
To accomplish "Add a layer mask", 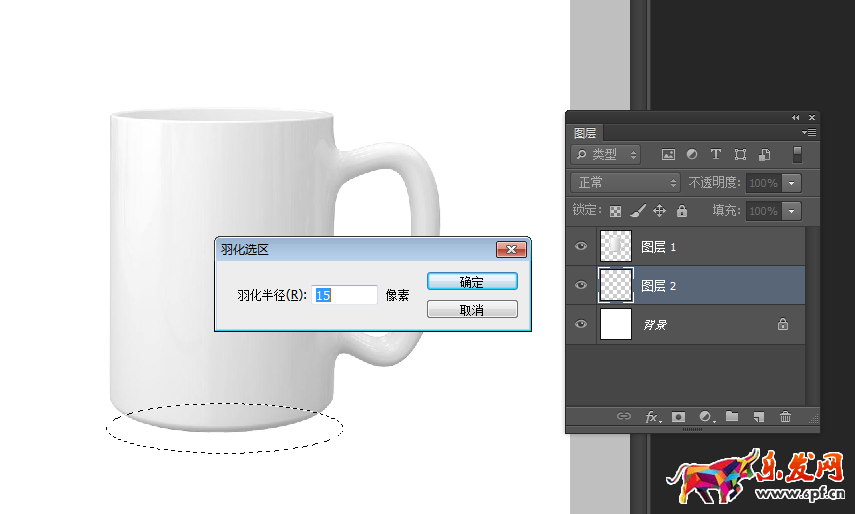I will 679,417.
